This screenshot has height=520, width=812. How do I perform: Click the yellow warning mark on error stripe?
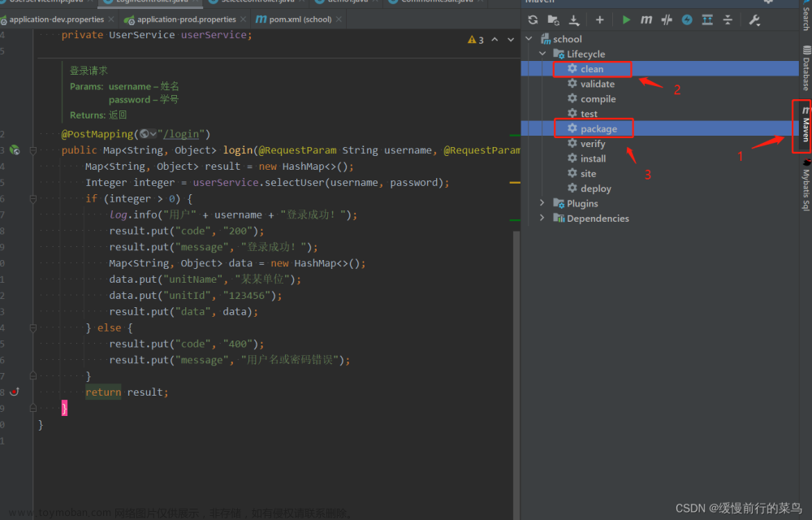(514, 182)
